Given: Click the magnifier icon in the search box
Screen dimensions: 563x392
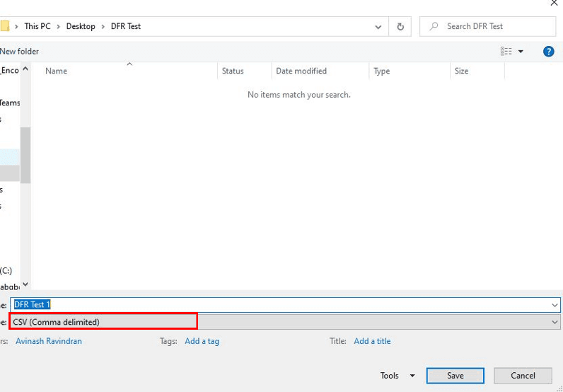Looking at the screenshot, I should [433, 27].
